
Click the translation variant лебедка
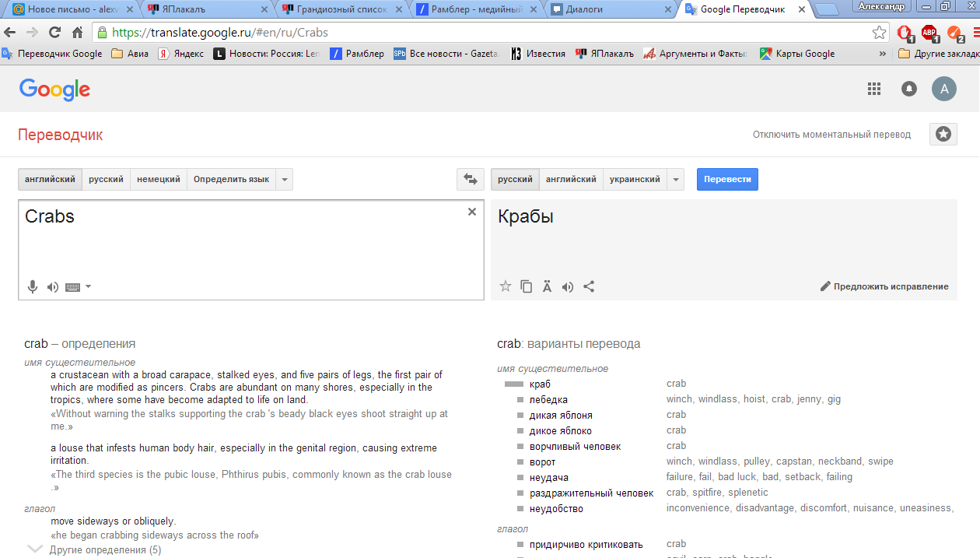[x=548, y=399]
